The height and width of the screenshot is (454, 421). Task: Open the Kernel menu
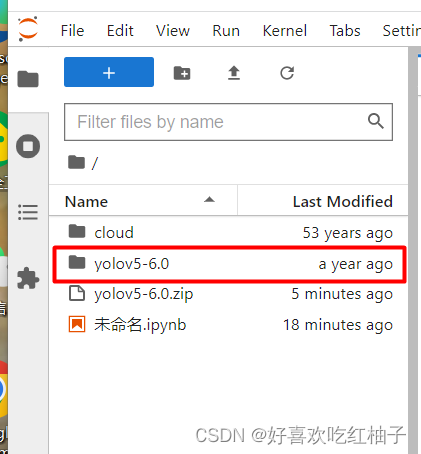[x=285, y=31]
